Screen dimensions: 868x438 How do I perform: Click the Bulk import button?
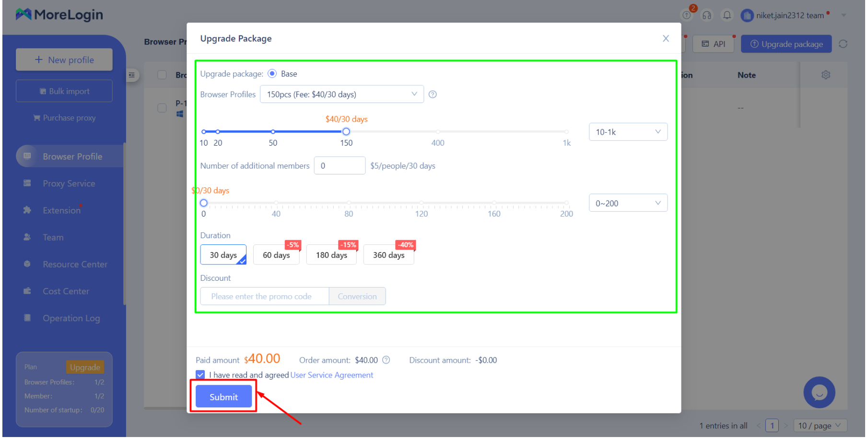pyautogui.click(x=64, y=91)
